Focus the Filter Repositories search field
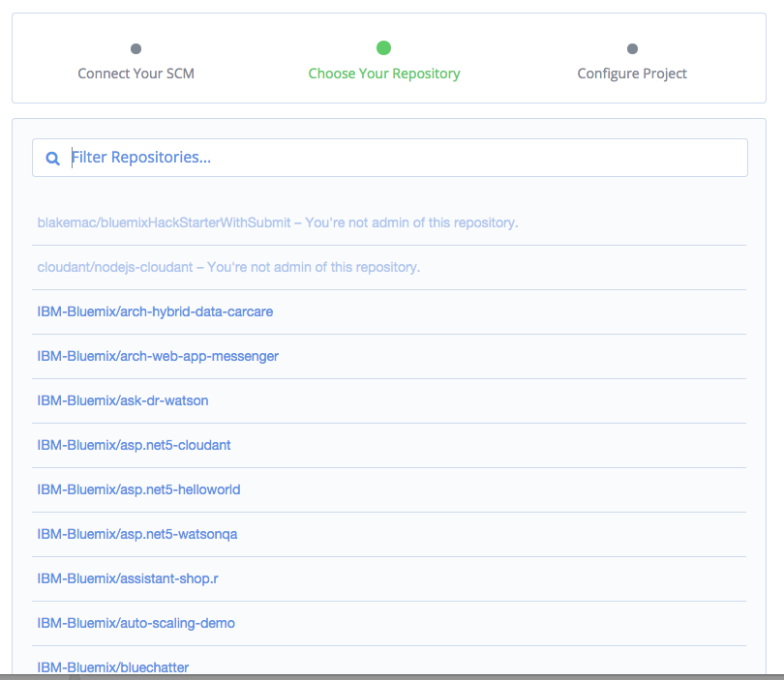 (407, 158)
